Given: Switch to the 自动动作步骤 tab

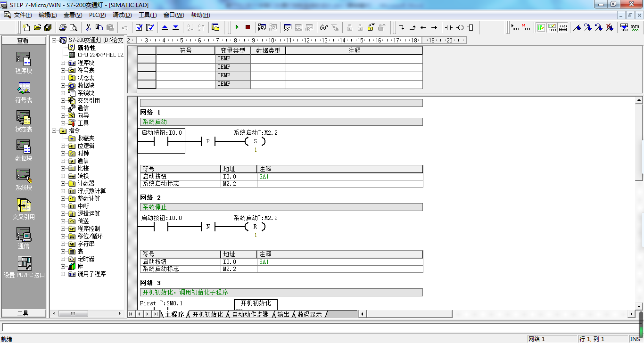Looking at the screenshot, I should (250, 314).
